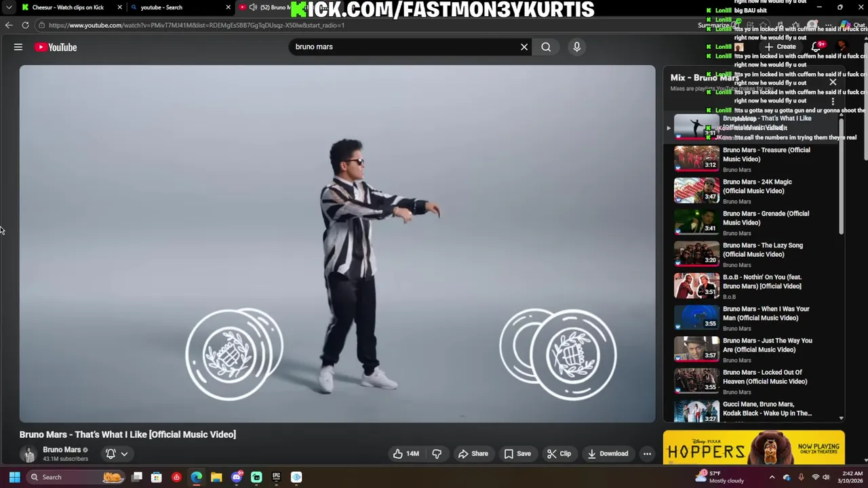The width and height of the screenshot is (868, 488).
Task: Download the video with Download button
Action: coord(608,453)
